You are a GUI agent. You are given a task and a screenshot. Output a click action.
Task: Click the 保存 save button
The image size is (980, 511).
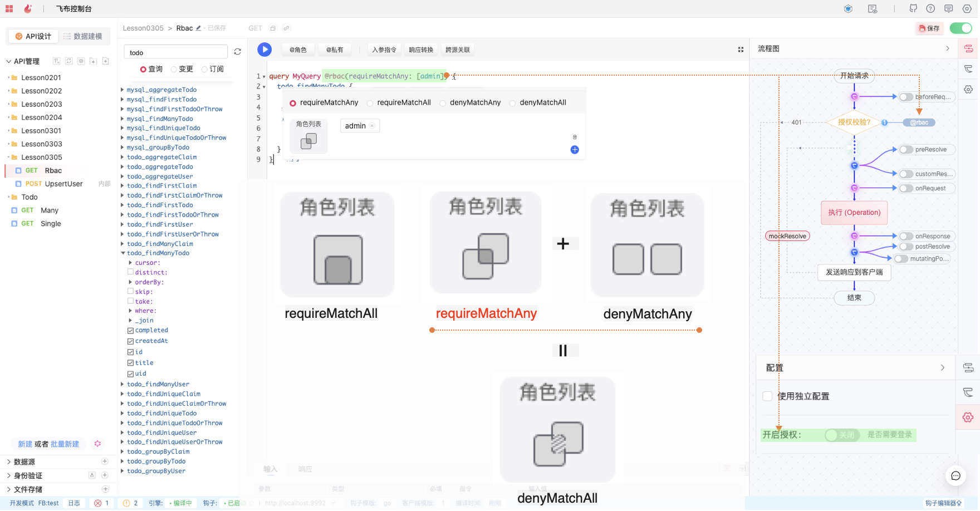point(929,28)
